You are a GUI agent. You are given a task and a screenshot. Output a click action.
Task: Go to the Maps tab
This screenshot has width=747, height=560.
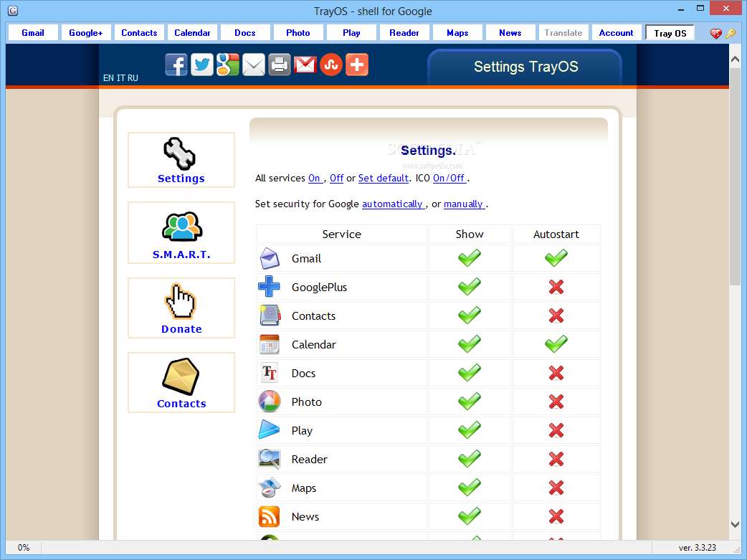[x=457, y=33]
